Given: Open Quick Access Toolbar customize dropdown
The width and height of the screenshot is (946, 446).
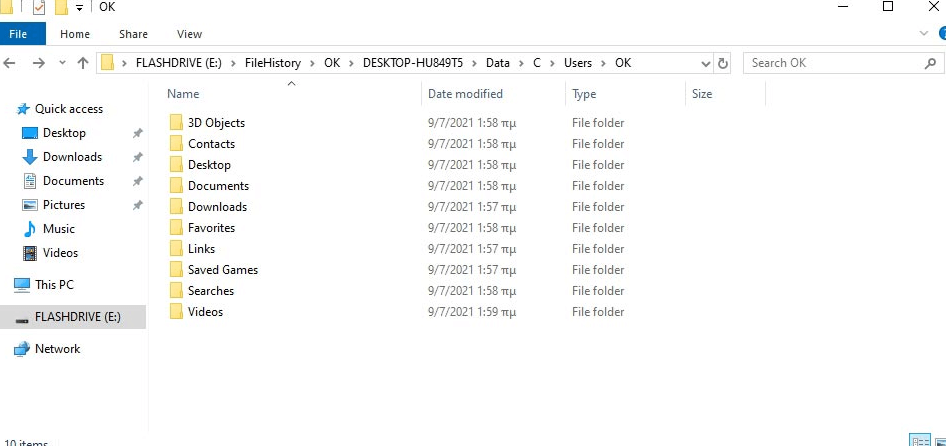Looking at the screenshot, I should (x=79, y=8).
